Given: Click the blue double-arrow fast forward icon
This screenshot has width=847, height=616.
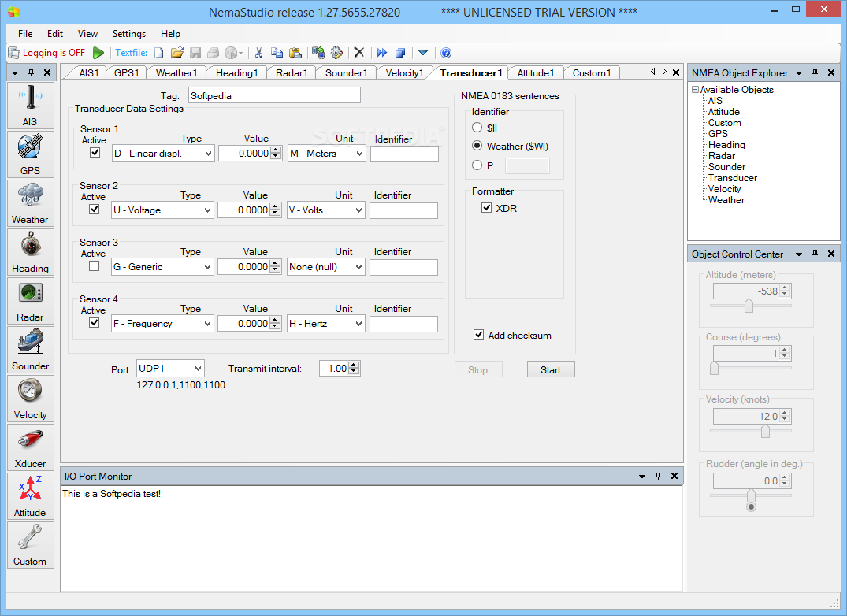Looking at the screenshot, I should pos(382,52).
